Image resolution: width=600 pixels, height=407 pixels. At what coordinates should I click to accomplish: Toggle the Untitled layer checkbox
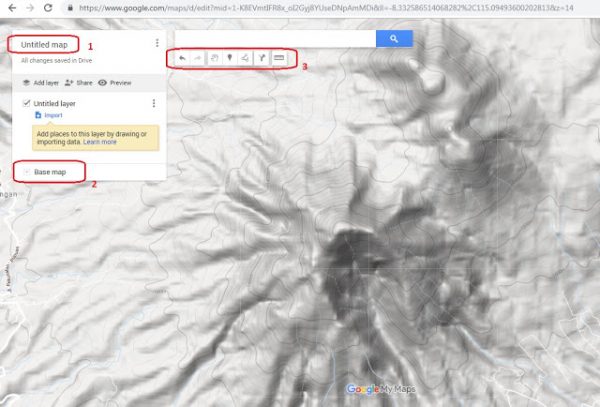pos(25,103)
